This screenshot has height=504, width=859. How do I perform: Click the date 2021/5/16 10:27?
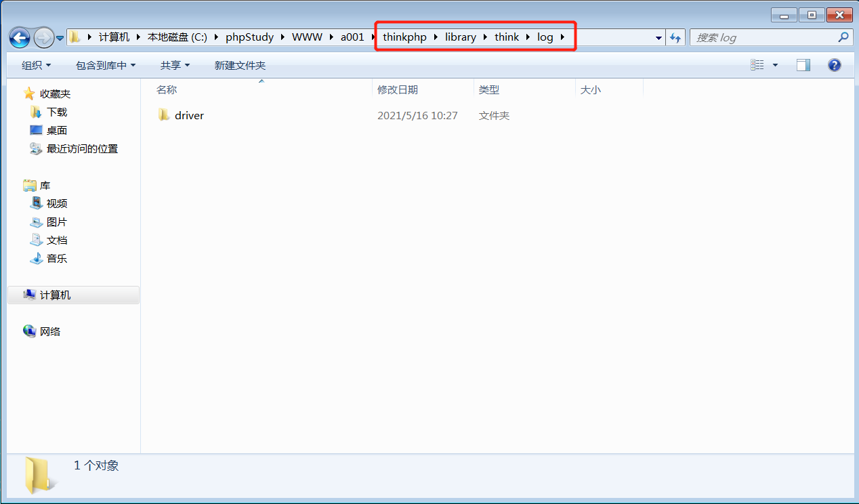click(417, 116)
